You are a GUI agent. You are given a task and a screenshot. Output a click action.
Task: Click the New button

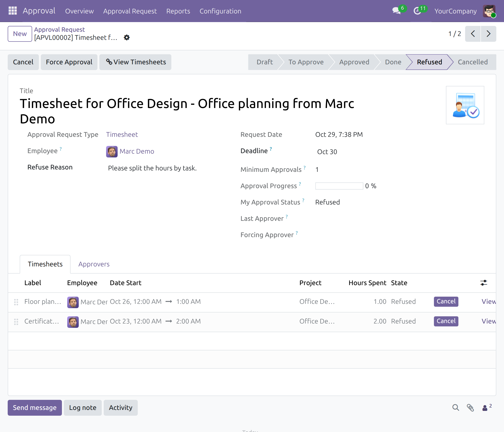[x=20, y=34]
